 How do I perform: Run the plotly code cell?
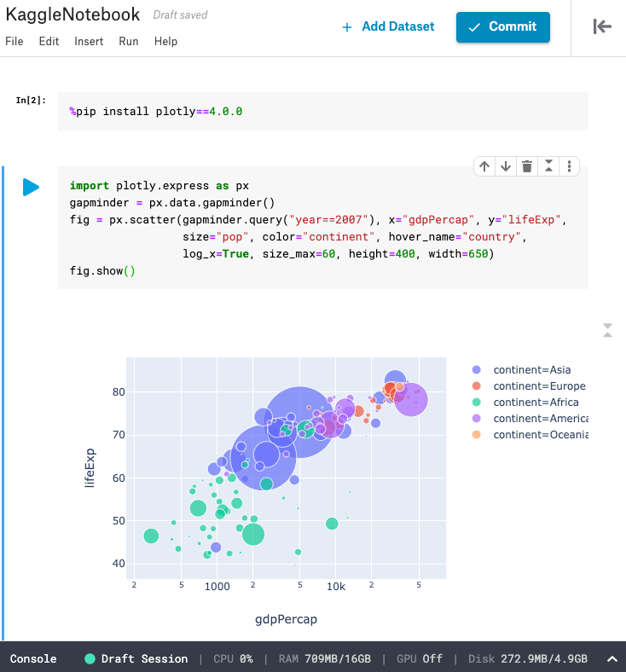coord(31,188)
